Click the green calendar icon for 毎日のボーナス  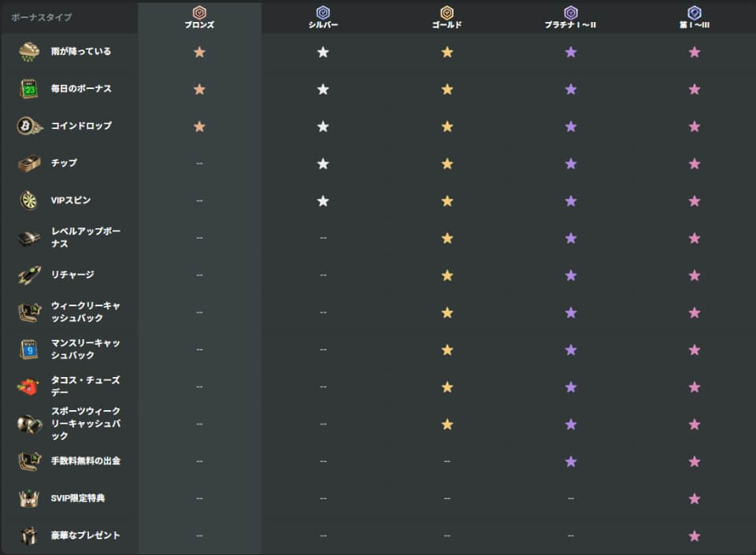[29, 89]
